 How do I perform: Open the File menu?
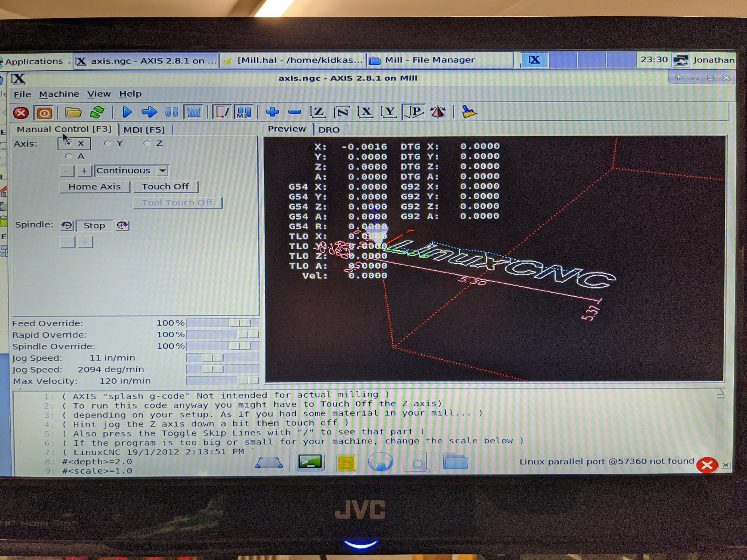22,94
